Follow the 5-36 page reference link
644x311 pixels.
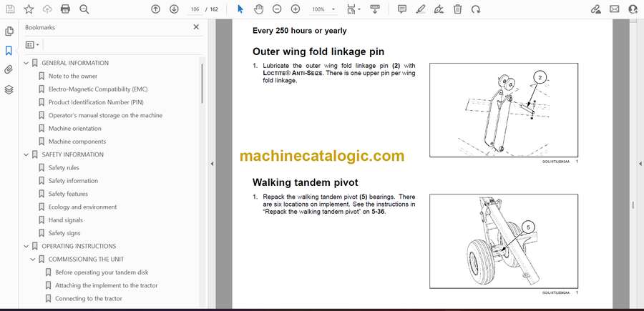click(379, 212)
